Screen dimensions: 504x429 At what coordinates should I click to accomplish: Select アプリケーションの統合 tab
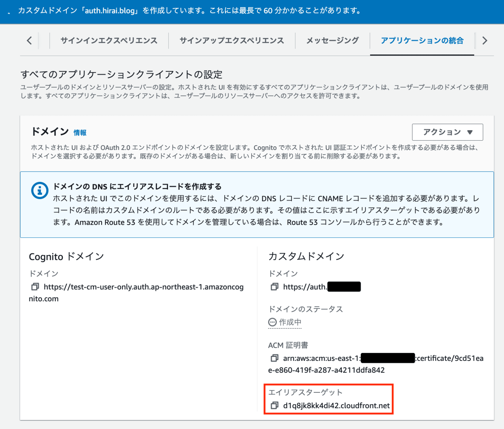[x=422, y=41]
